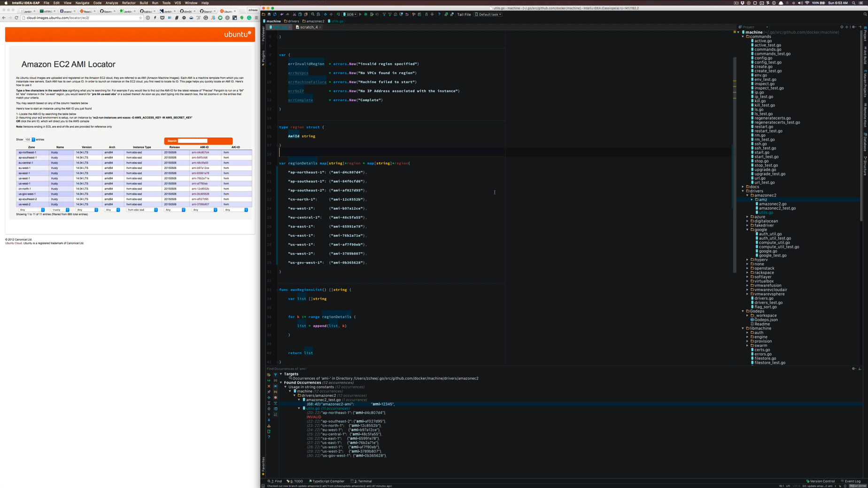
Task: Click the green Run play button
Action: coord(361,15)
